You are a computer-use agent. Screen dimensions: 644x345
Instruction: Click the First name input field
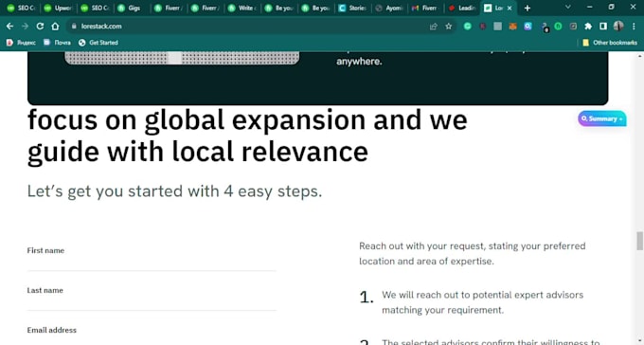click(x=152, y=263)
